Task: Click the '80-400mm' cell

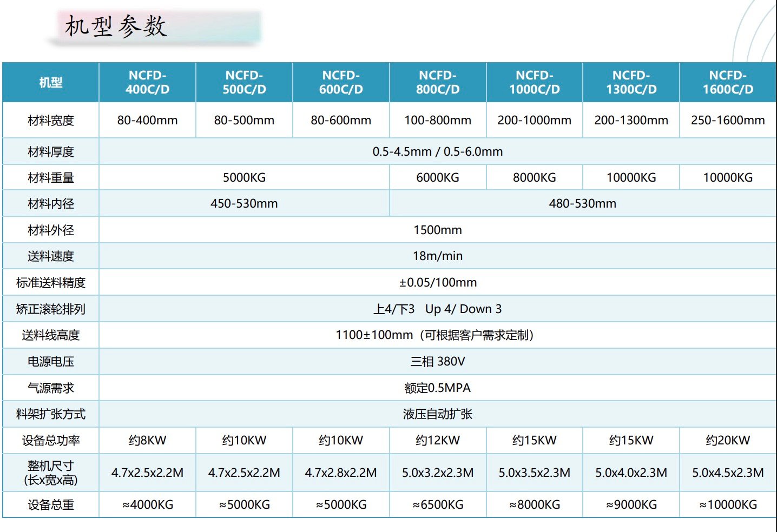Action: [148, 120]
